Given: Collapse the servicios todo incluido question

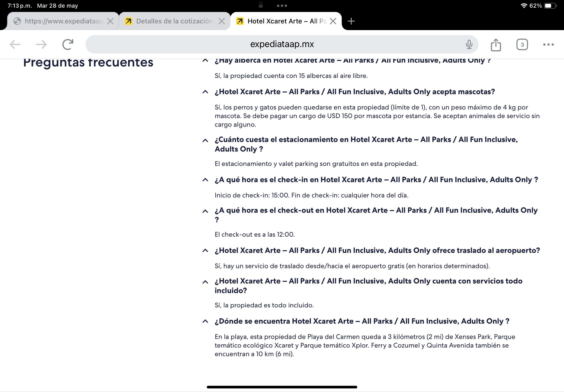Looking at the screenshot, I should pyautogui.click(x=205, y=282).
